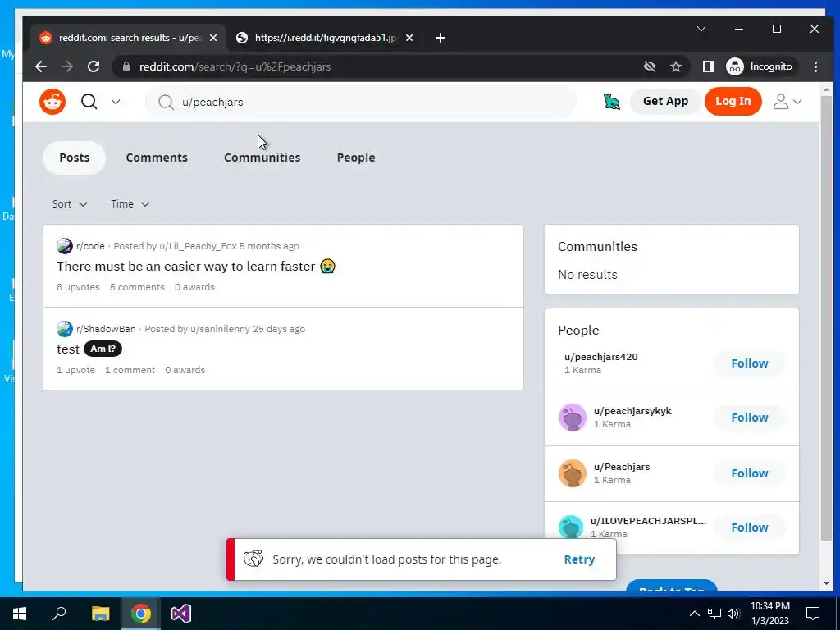
Task: Click the magnifier icon beside Reddit logo
Action: [89, 101]
